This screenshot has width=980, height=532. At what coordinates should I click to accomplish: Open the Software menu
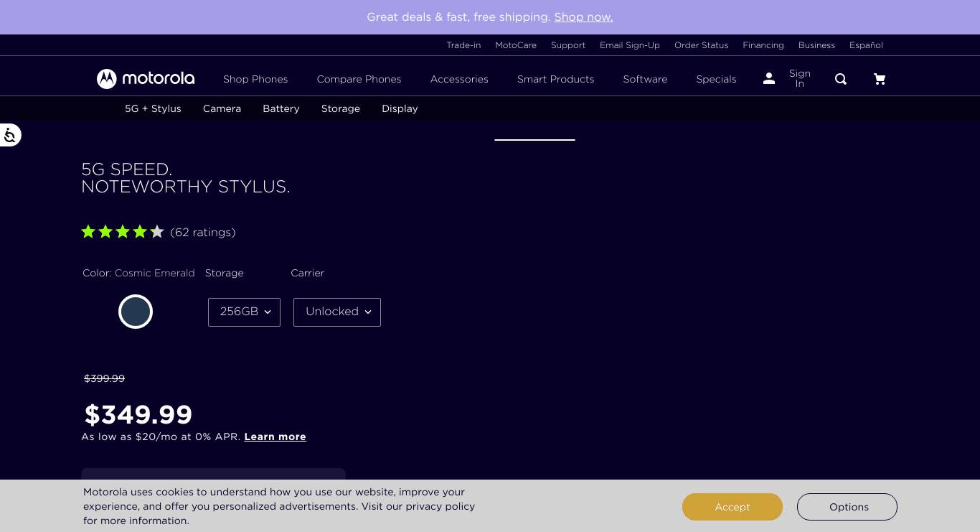[x=645, y=79]
